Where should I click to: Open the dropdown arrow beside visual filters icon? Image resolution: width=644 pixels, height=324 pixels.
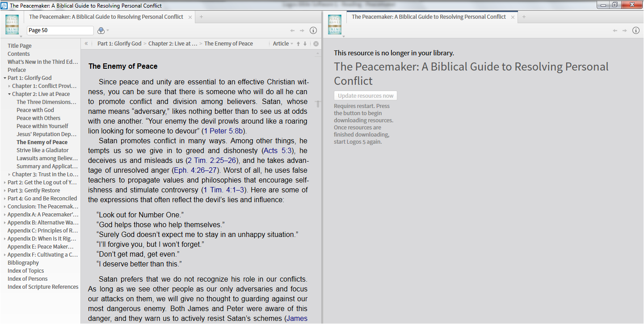click(x=108, y=31)
